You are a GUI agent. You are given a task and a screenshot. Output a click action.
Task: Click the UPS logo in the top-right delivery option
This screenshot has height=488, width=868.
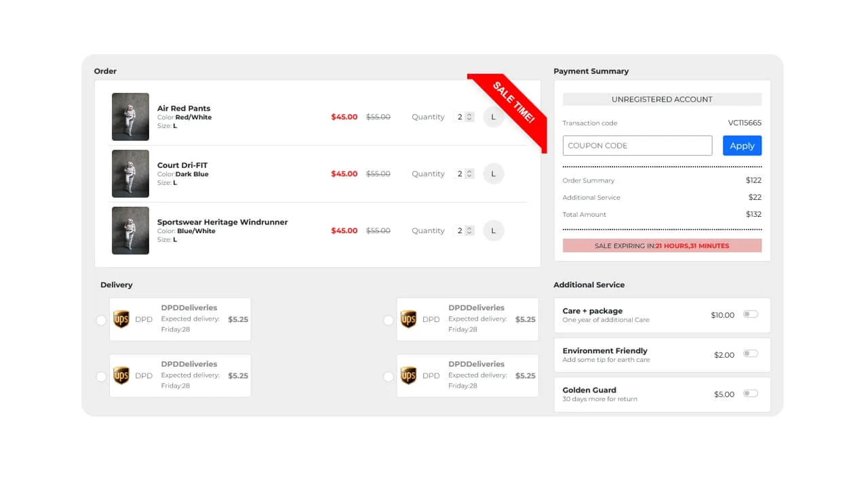[x=408, y=320]
